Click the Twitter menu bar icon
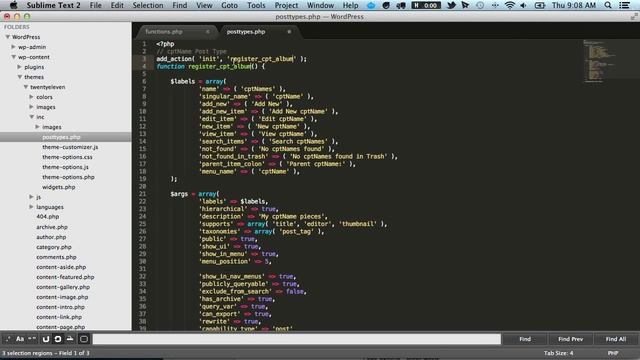 point(451,5)
